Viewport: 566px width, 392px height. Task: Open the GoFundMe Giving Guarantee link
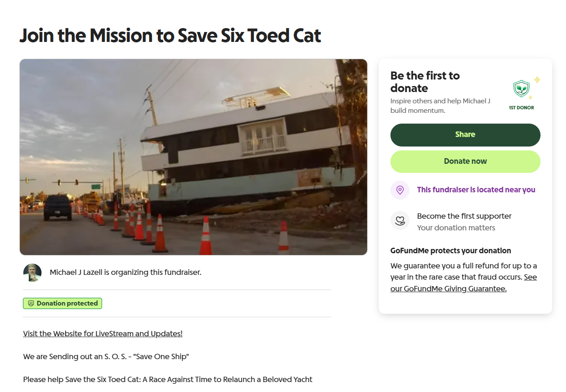point(448,289)
